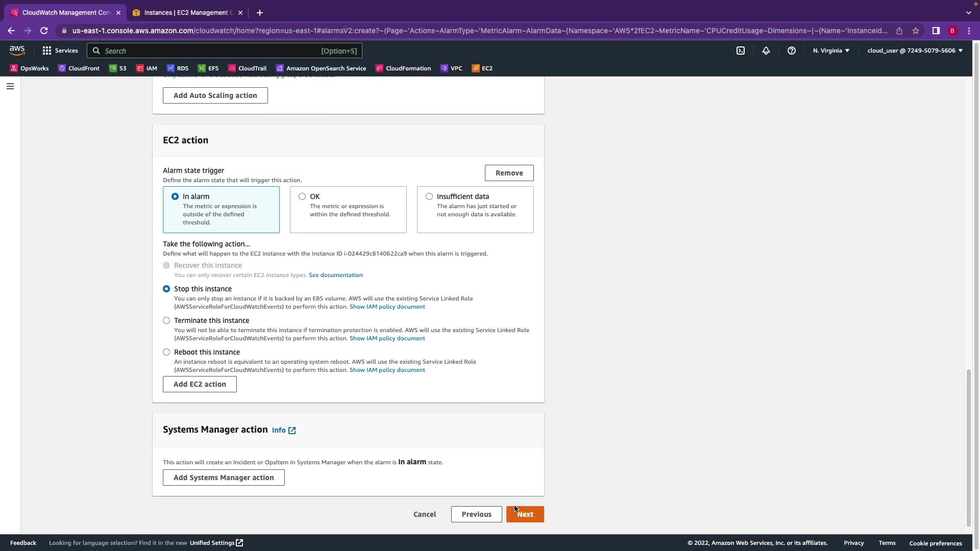Viewport: 980px width, 551px height.
Task: Expand the left hamburger navigation menu
Action: 10,86
